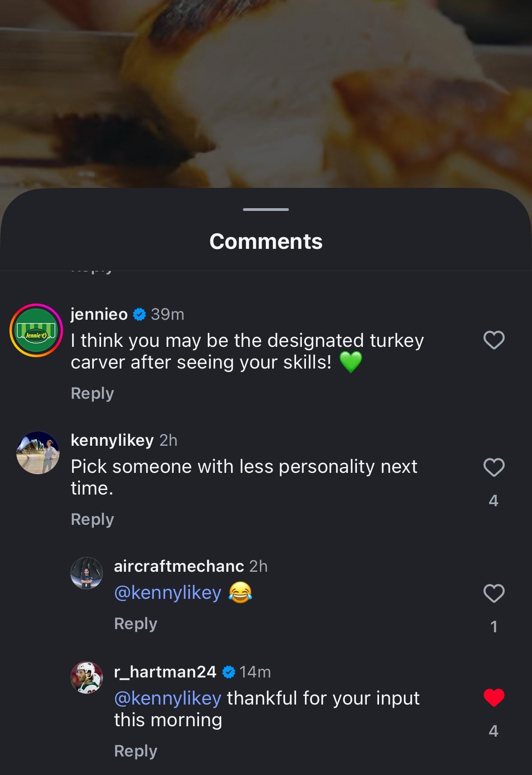Image resolution: width=532 pixels, height=775 pixels.
Task: Like the jennieo comment with heart icon
Action: [494, 340]
